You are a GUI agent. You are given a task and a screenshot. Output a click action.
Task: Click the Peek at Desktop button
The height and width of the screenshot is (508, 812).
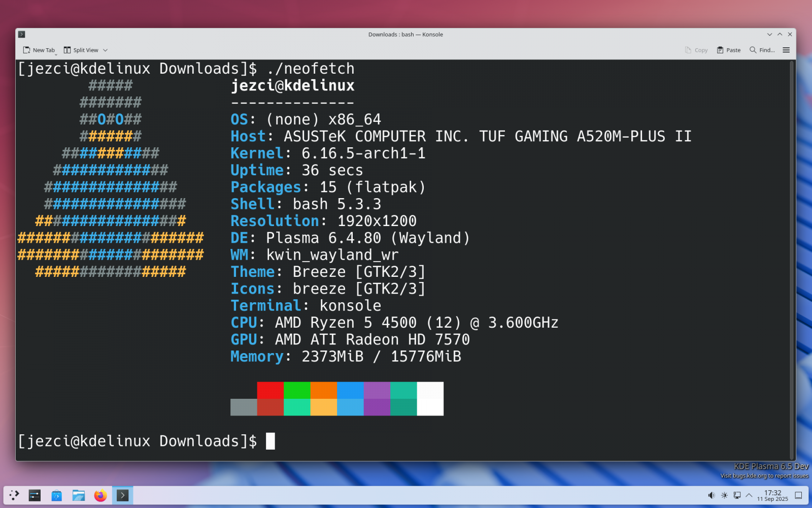point(798,495)
